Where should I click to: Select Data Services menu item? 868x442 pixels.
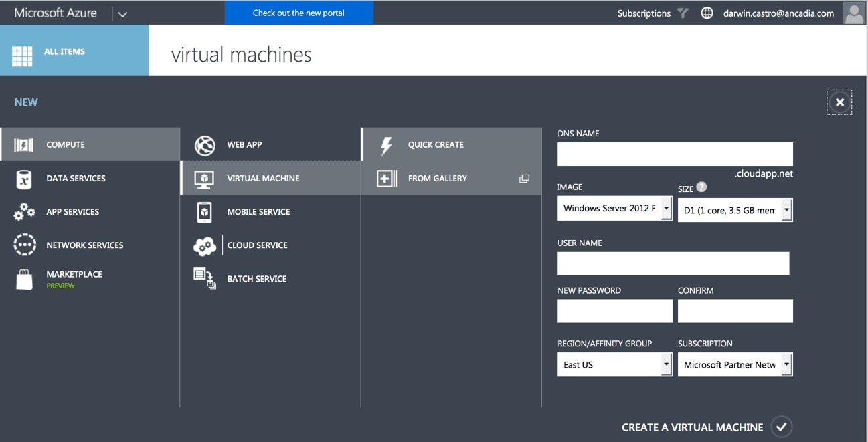pyautogui.click(x=90, y=179)
